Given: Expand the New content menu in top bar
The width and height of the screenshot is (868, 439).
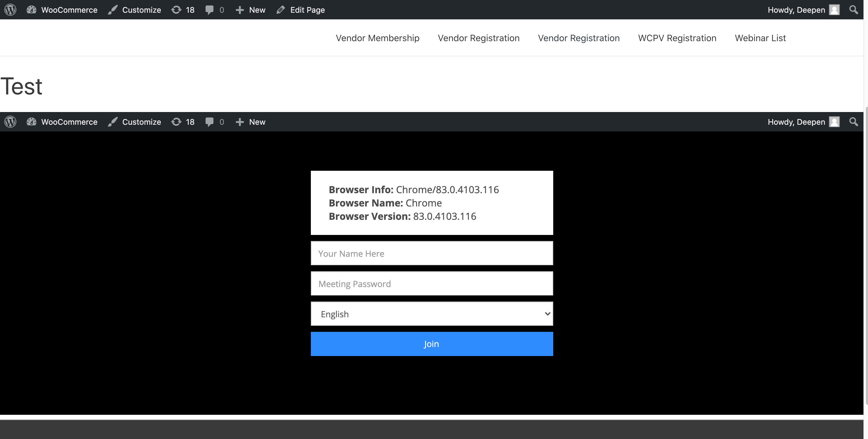Looking at the screenshot, I should point(250,10).
